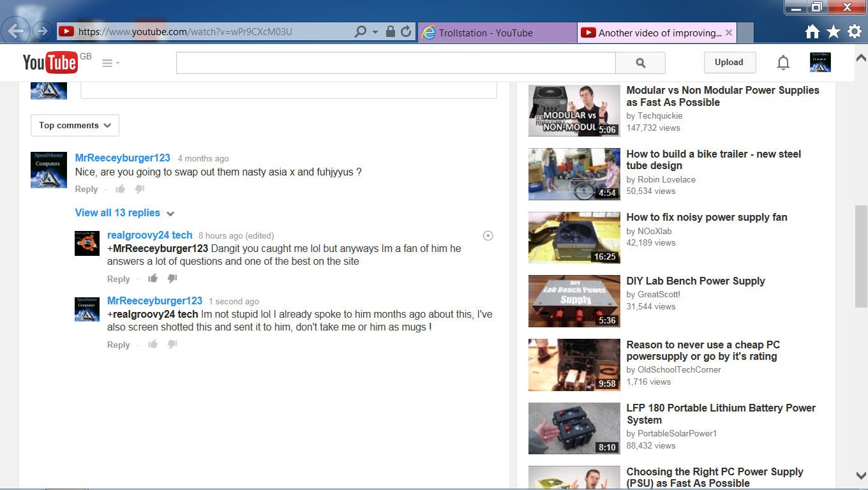868x490 pixels.
Task: Click the add comment text box
Action: (x=288, y=90)
